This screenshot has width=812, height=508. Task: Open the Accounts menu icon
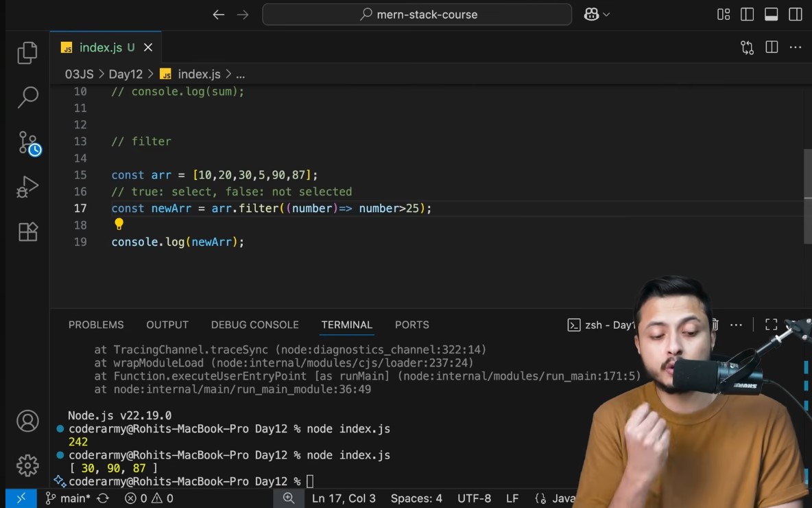(27, 421)
